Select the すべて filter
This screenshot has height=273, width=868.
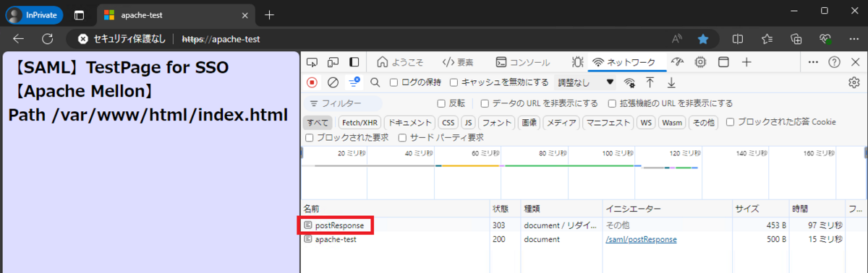point(318,122)
